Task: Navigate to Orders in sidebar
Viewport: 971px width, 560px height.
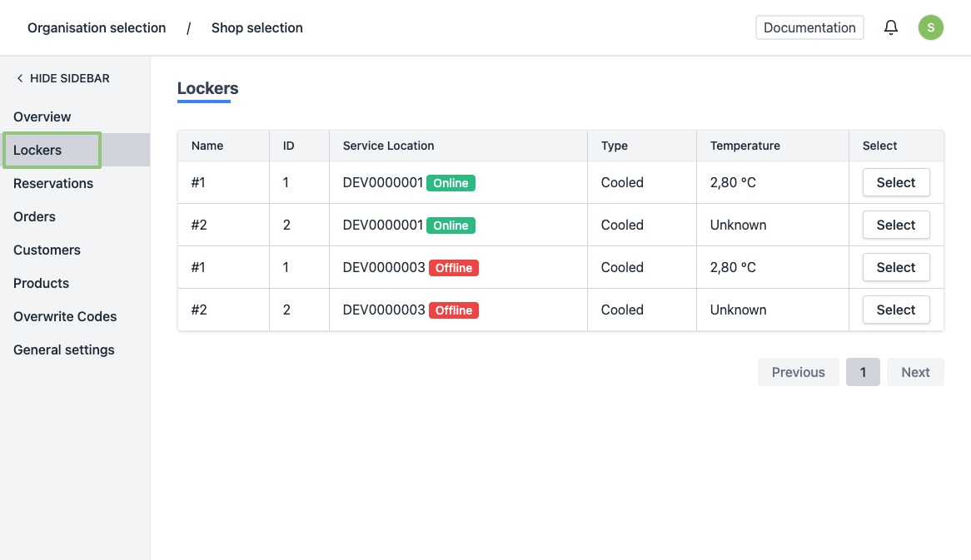Action: click(35, 216)
